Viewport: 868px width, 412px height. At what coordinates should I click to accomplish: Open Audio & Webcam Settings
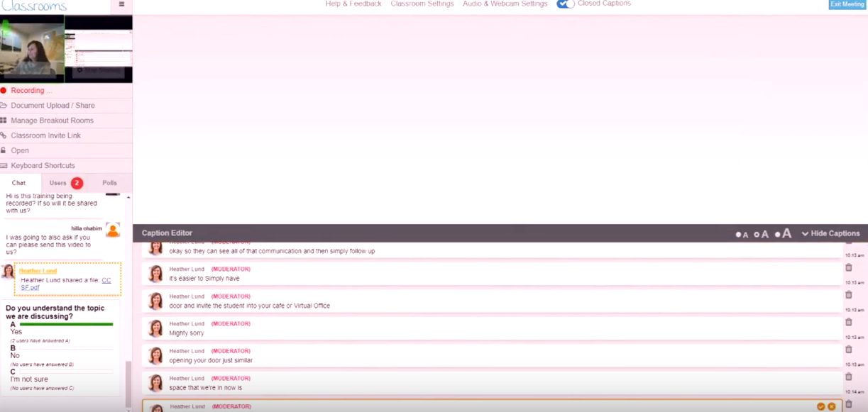(x=505, y=4)
